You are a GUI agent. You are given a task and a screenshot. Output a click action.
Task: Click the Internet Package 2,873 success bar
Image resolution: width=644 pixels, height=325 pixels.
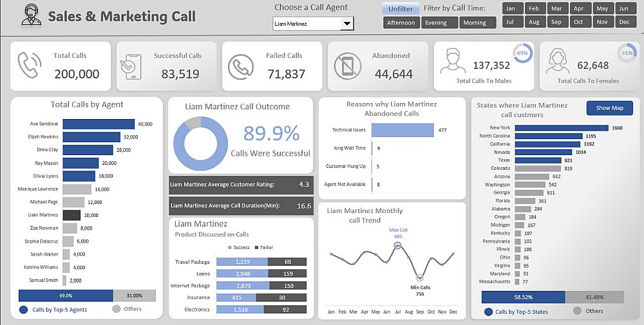click(242, 286)
